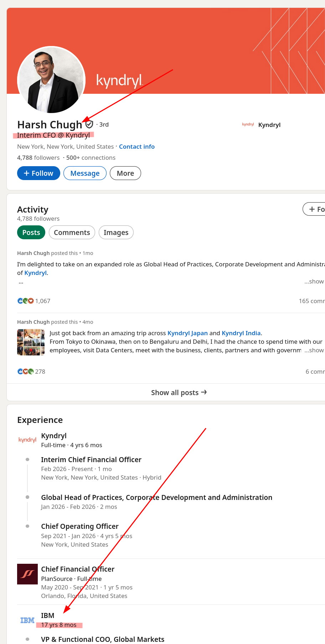Switch to the Images activity filter

[x=116, y=232]
